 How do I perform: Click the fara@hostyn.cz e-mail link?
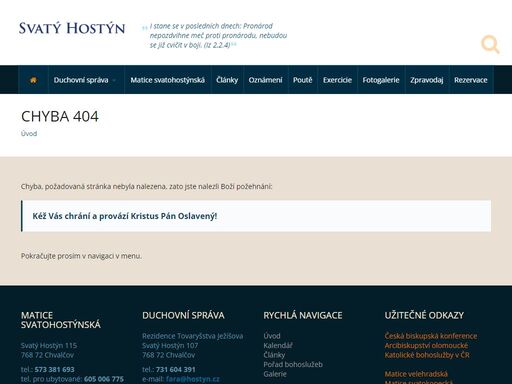pyautogui.click(x=193, y=379)
